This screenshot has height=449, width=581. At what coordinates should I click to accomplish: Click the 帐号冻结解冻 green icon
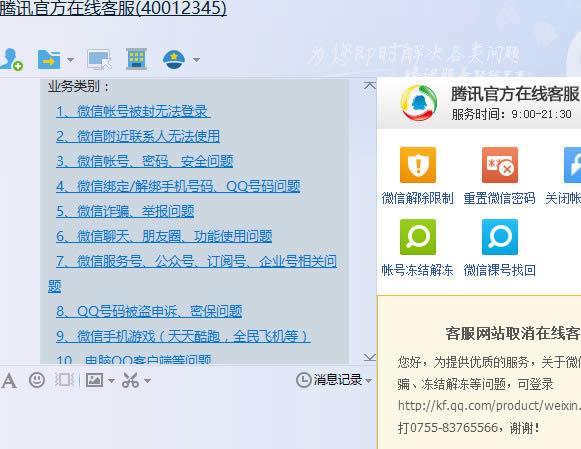tap(418, 237)
